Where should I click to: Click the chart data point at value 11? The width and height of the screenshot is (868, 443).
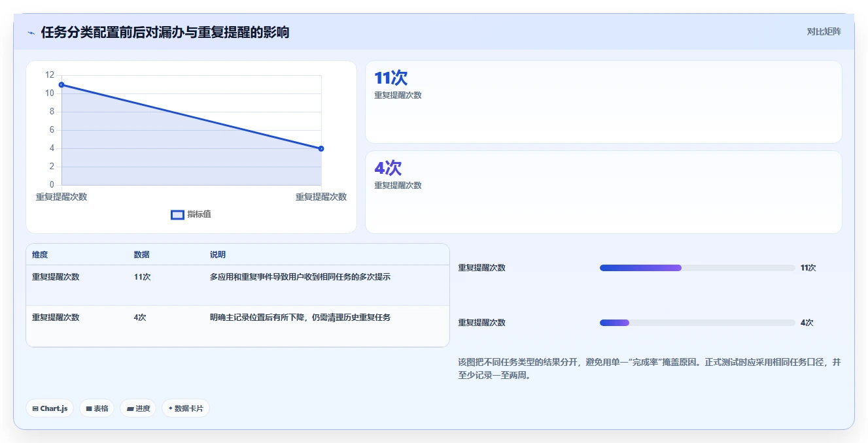pos(61,85)
